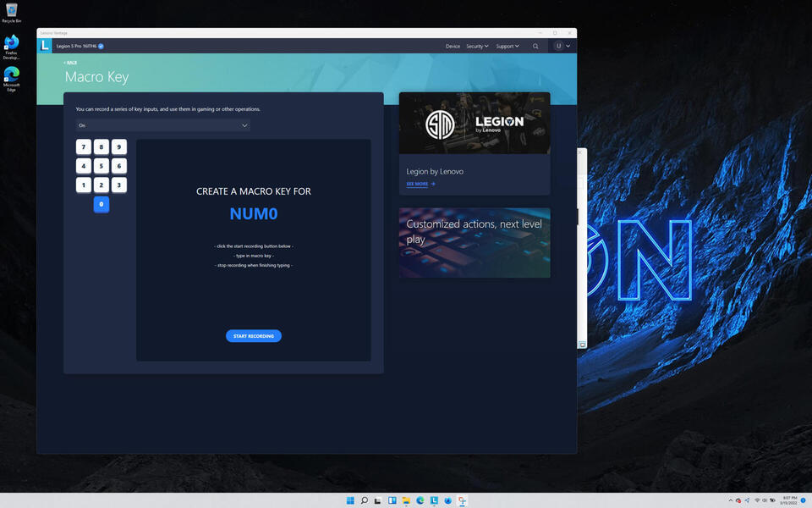Viewport: 812px width, 508px height.
Task: Open File Explorer from the taskbar
Action: coord(406,500)
